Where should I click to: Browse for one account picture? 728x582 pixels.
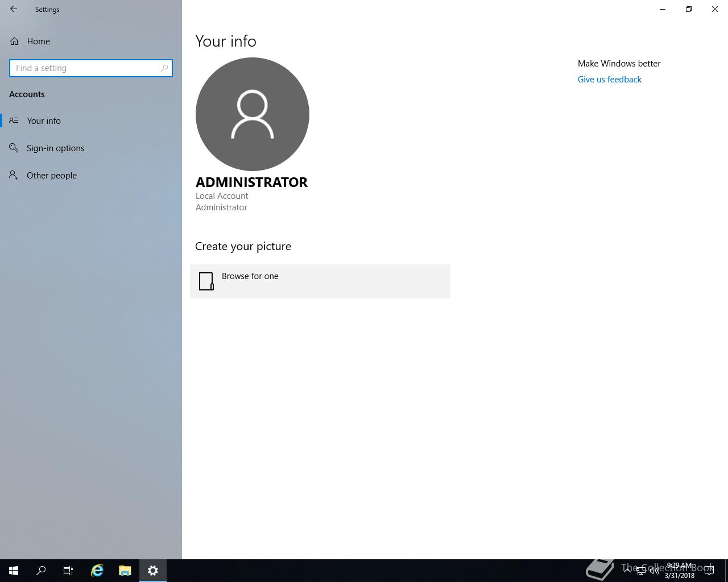tap(320, 281)
